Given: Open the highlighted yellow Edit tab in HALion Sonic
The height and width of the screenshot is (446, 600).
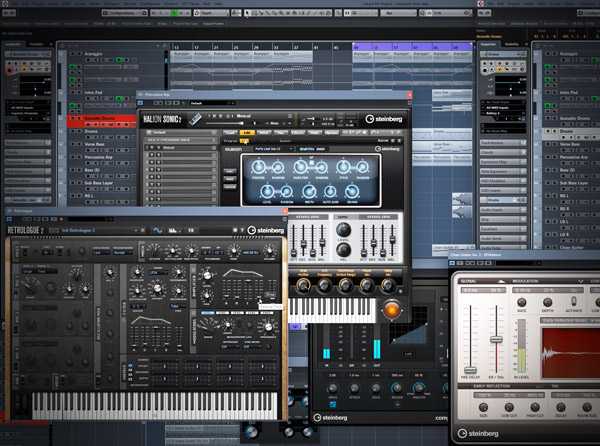Looking at the screenshot, I should (247, 132).
